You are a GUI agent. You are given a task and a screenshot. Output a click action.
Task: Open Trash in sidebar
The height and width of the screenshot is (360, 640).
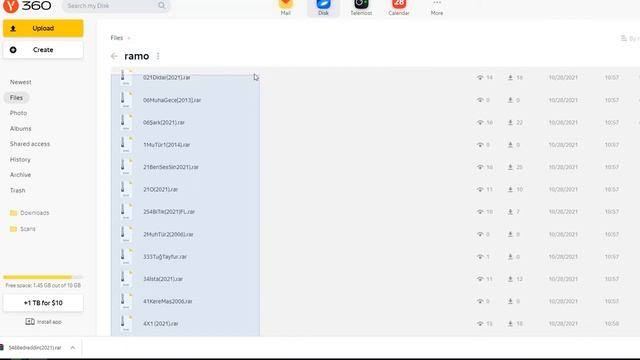pos(18,190)
